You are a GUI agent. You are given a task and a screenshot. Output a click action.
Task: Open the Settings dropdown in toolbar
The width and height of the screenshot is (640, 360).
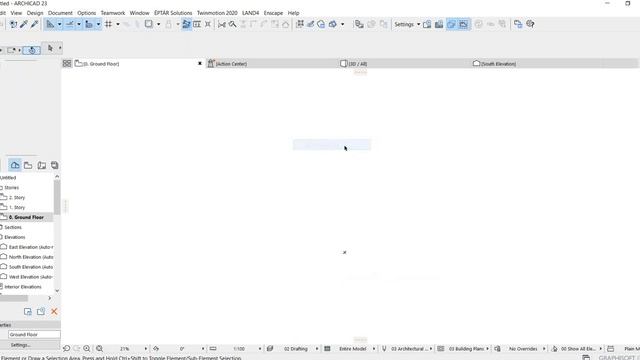407,24
